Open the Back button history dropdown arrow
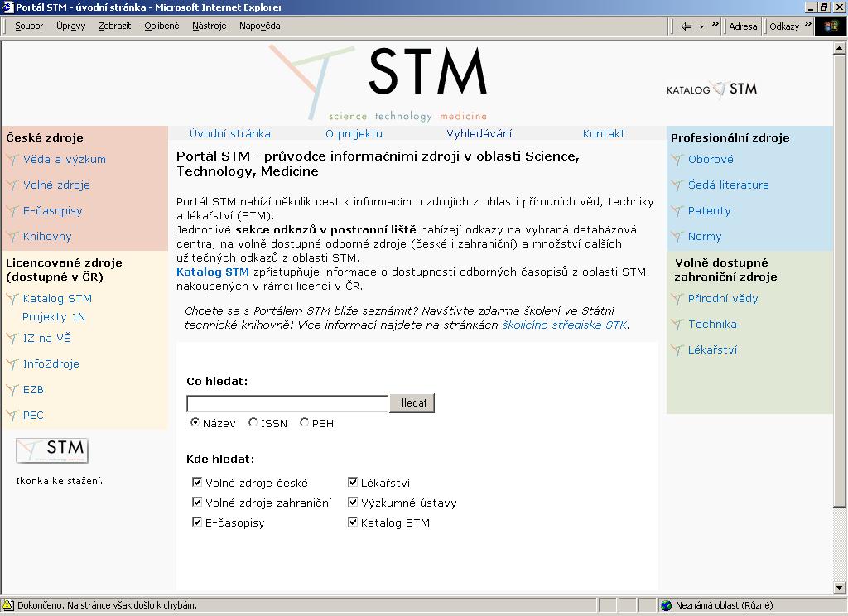848x616 pixels. click(x=701, y=26)
